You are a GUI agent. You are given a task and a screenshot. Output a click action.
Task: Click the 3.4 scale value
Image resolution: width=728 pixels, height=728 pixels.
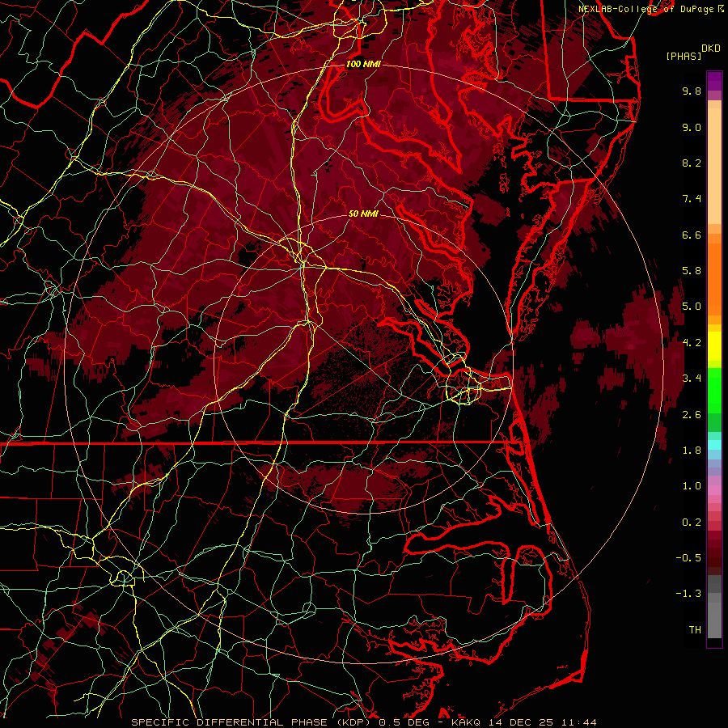pos(692,379)
